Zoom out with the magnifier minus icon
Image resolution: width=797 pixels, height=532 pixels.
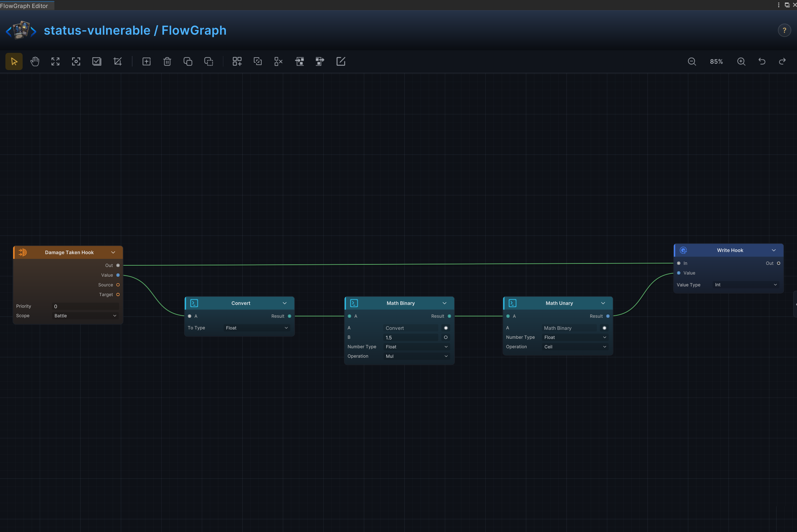(692, 61)
